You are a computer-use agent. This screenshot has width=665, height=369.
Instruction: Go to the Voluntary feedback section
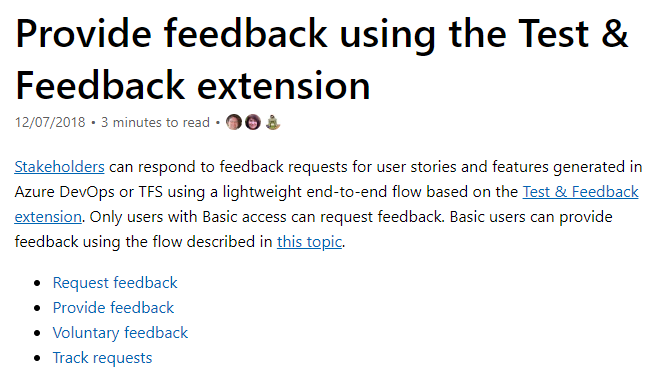coord(120,333)
